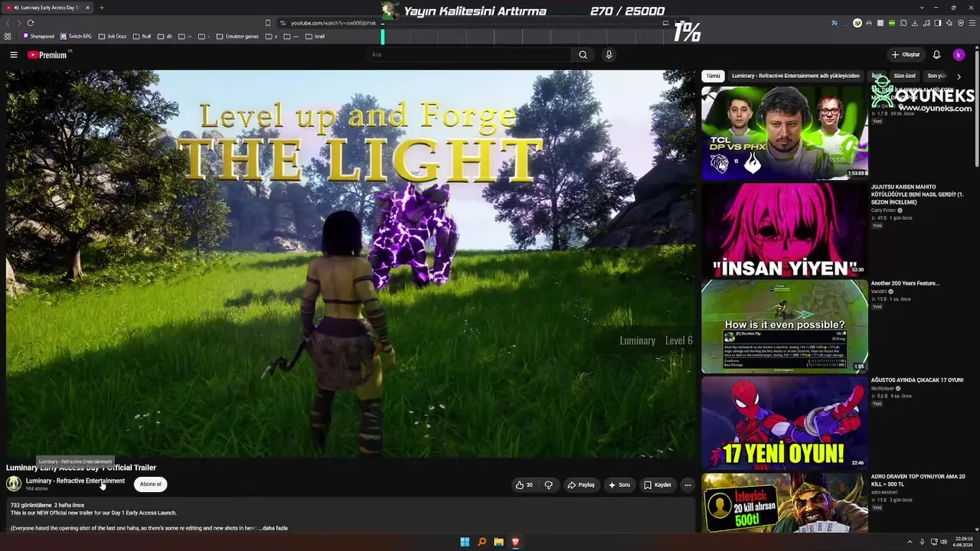
Task: Click the YouTube search input field
Action: click(469, 54)
